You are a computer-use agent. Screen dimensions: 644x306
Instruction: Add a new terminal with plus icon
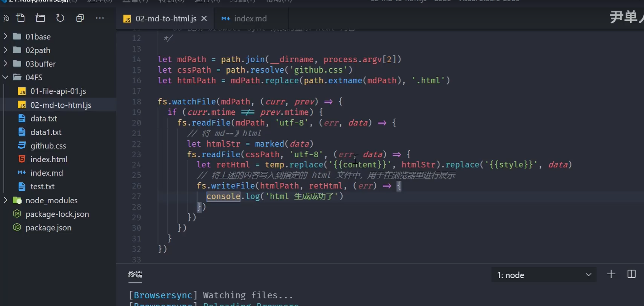coord(611,274)
